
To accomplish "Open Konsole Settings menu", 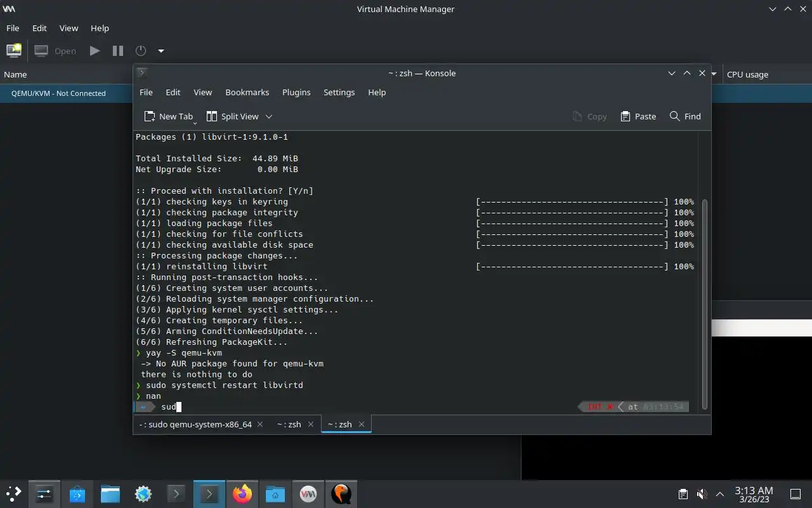I will (339, 92).
